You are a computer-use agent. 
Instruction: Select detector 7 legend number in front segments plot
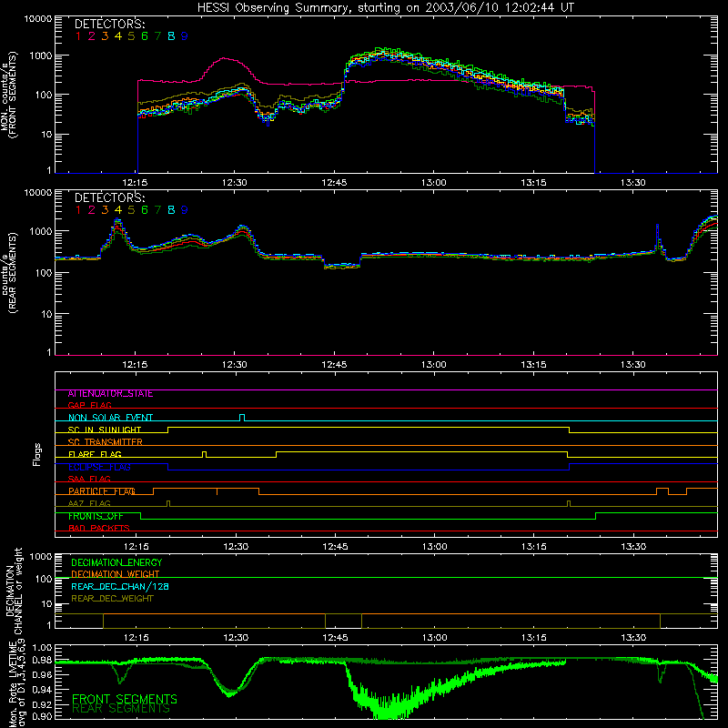[x=157, y=36]
